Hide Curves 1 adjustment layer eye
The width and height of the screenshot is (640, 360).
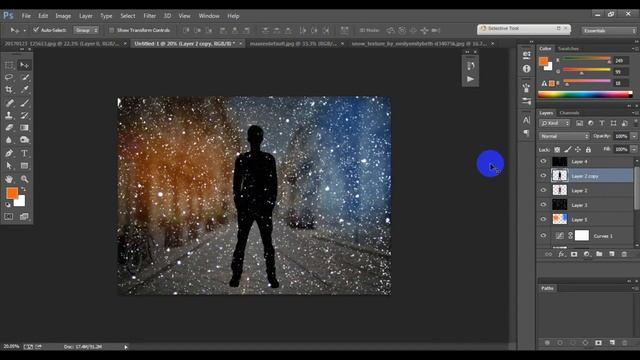[x=543, y=236]
